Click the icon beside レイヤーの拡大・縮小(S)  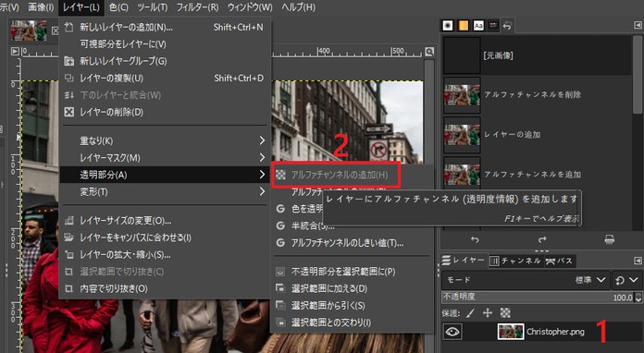[69, 255]
